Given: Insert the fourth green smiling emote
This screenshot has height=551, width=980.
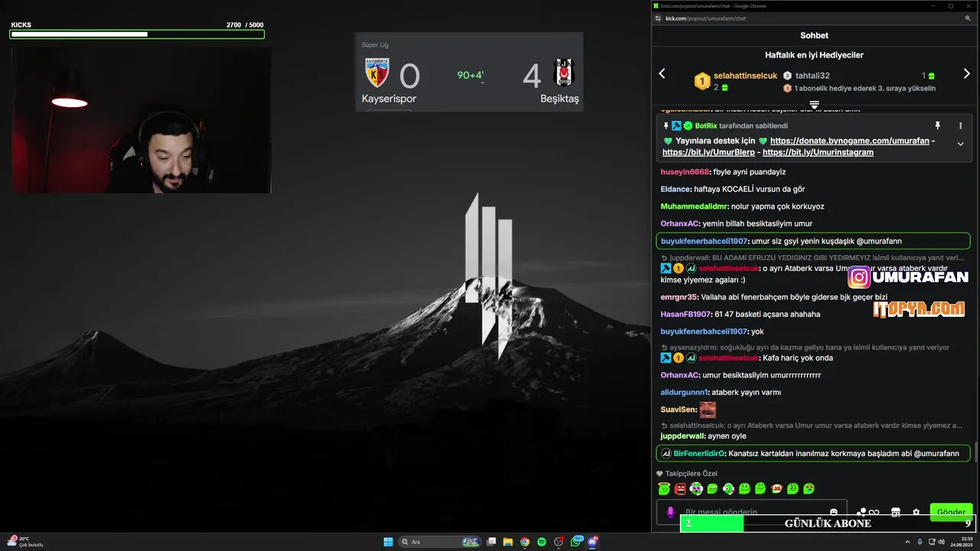Looking at the screenshot, I should click(x=712, y=488).
